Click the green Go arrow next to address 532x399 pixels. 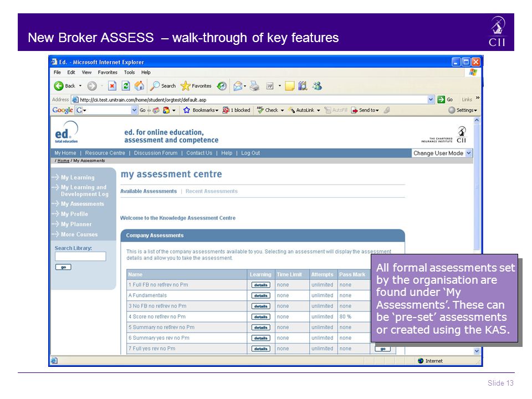coord(441,99)
